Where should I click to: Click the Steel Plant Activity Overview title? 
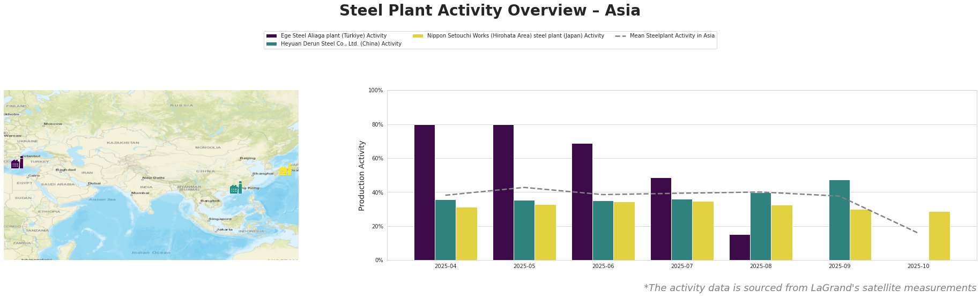[x=489, y=11]
